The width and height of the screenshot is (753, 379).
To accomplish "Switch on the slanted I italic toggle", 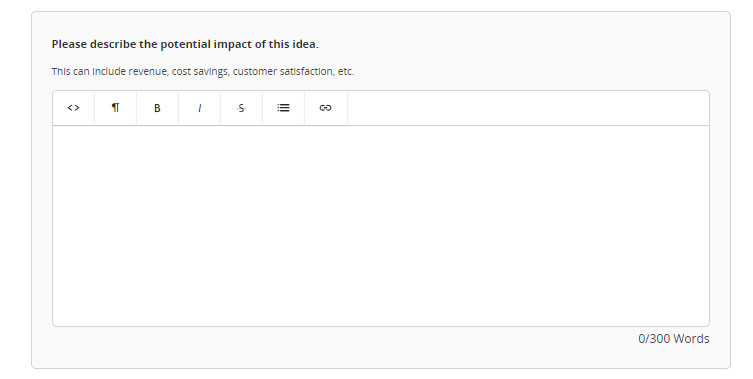I will coord(199,108).
